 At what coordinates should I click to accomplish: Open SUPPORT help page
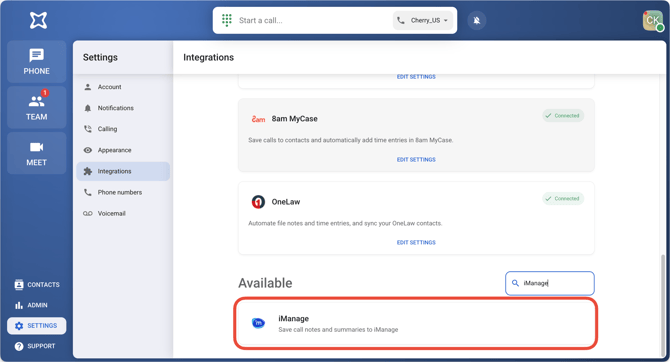tap(35, 346)
